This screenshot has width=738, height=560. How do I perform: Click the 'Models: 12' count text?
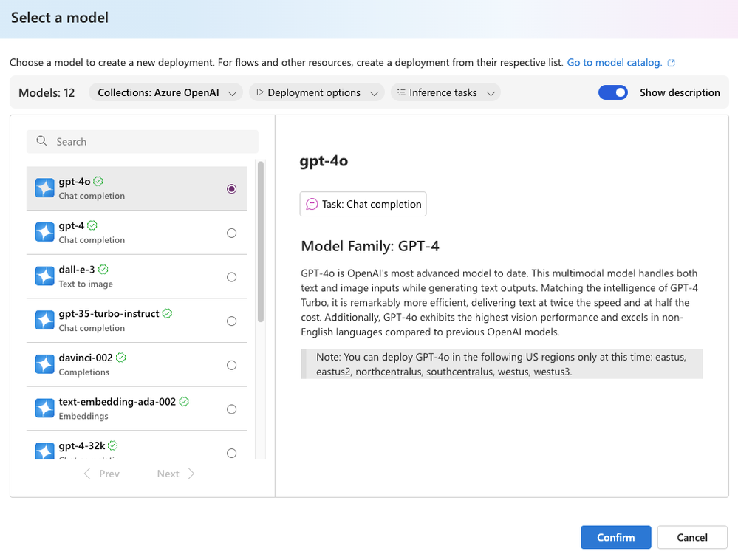(47, 92)
